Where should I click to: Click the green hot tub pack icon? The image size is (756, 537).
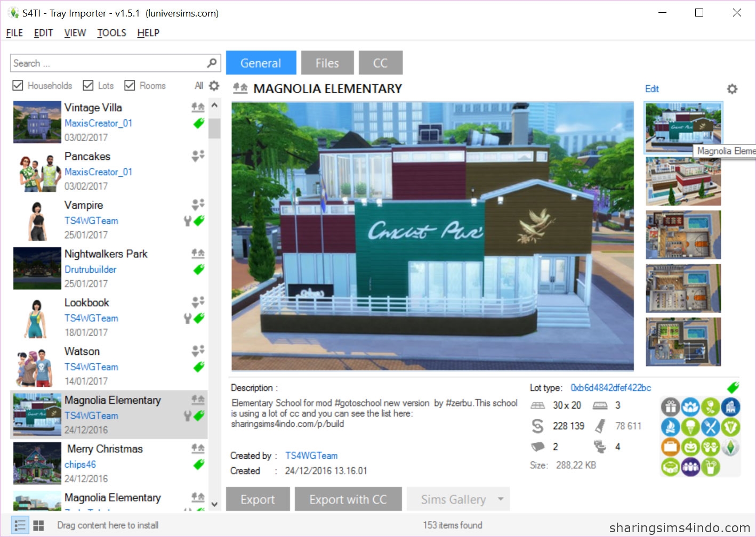[x=671, y=467]
